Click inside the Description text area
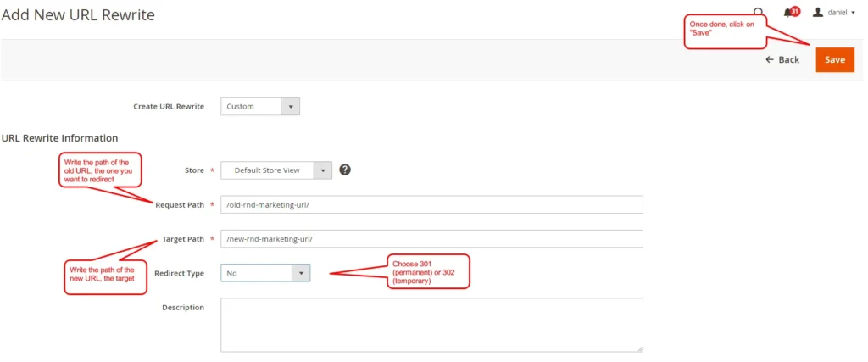 coord(431,325)
